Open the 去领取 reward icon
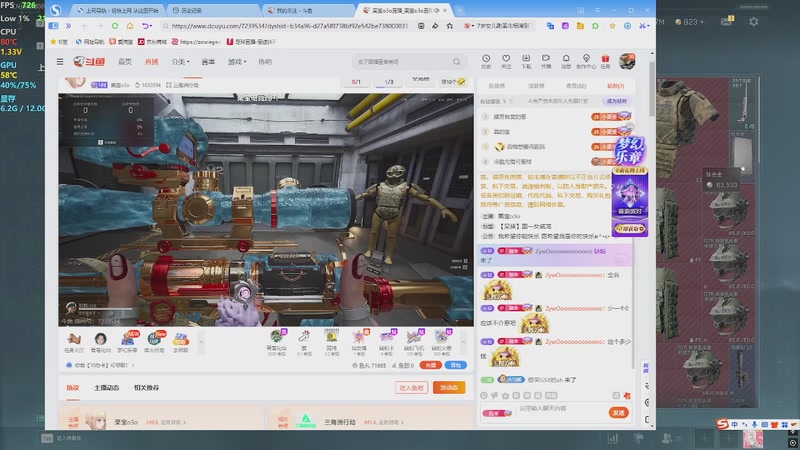This screenshot has width=800, height=450. (x=181, y=342)
